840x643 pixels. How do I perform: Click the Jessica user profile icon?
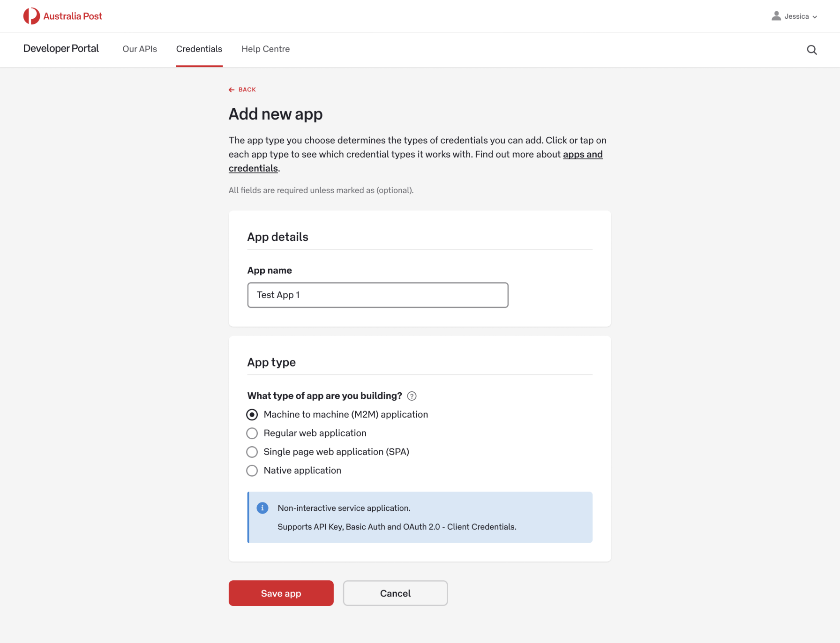(x=776, y=16)
